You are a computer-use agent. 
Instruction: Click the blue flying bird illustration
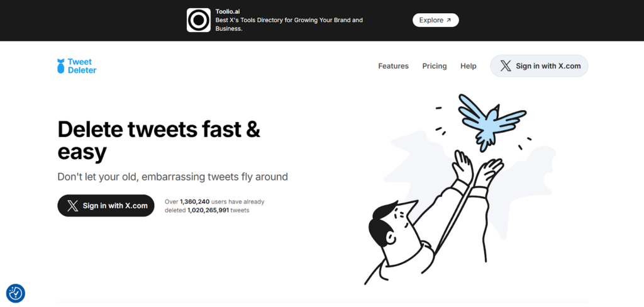coord(492,122)
